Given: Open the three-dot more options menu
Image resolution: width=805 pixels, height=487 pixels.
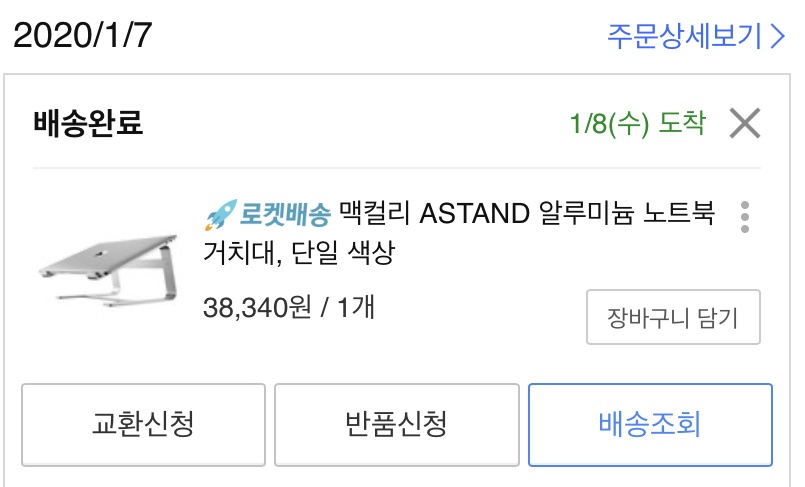Looking at the screenshot, I should tap(744, 217).
